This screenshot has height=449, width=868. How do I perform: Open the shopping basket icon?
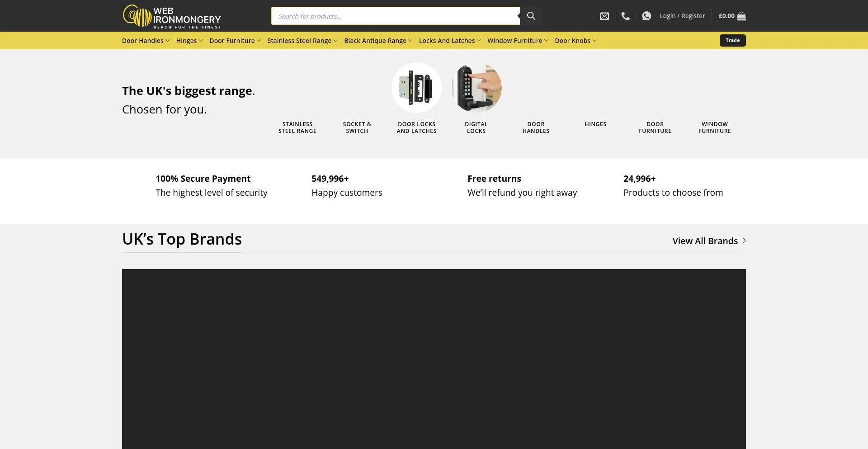coord(741,16)
